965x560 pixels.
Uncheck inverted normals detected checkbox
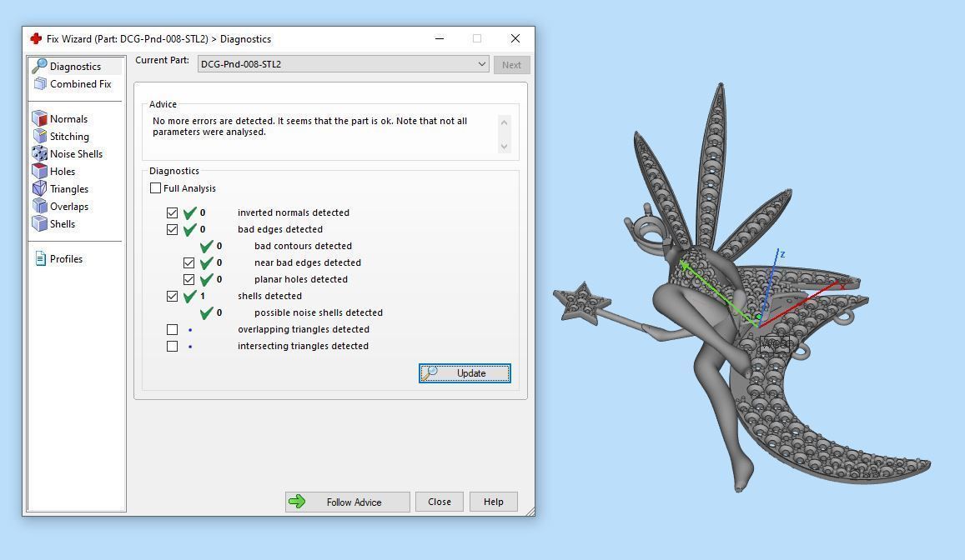coord(173,212)
